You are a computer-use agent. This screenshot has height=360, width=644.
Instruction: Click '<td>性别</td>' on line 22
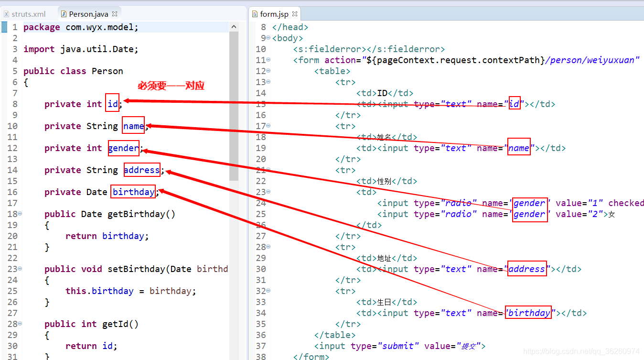[386, 181]
